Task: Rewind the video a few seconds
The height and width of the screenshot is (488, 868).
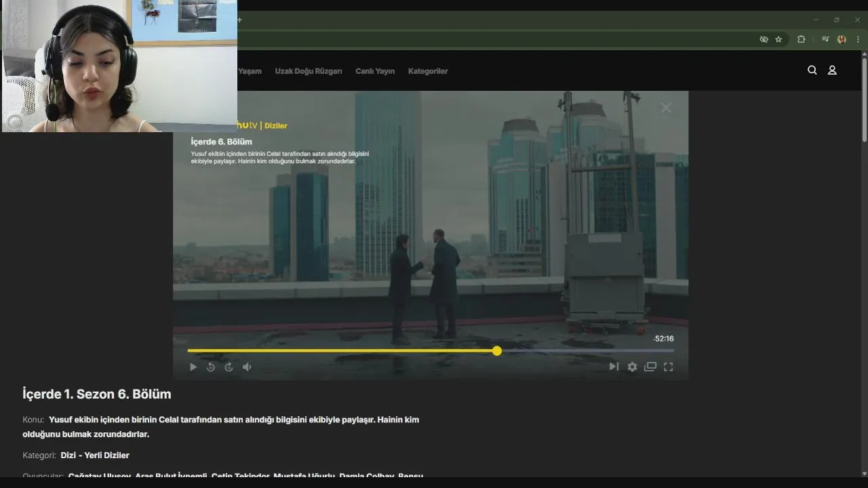Action: [x=211, y=367]
